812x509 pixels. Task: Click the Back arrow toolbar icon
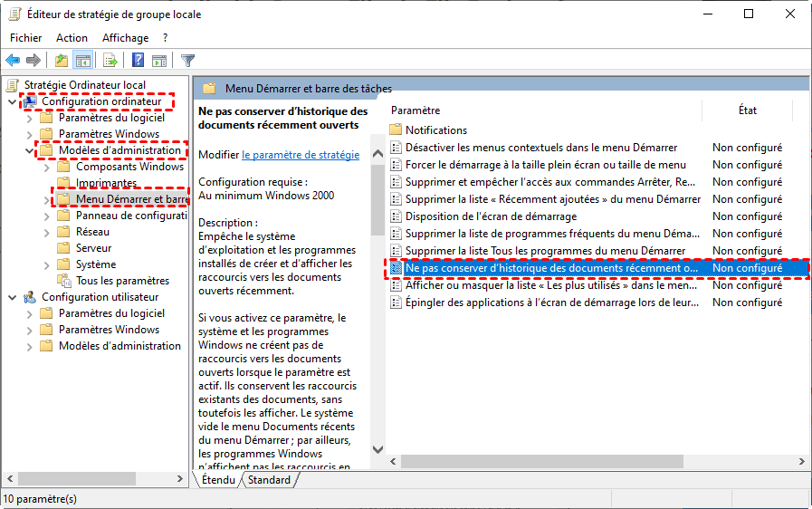coord(13,61)
